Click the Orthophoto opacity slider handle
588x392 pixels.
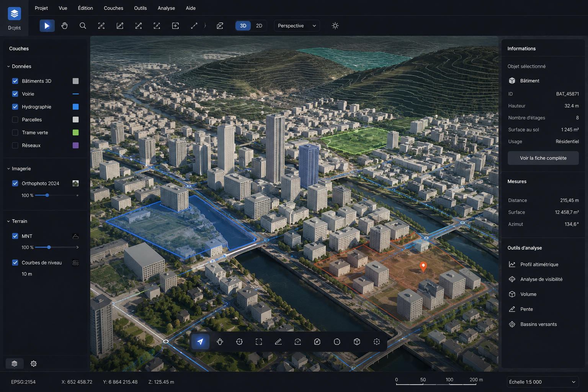pos(47,195)
